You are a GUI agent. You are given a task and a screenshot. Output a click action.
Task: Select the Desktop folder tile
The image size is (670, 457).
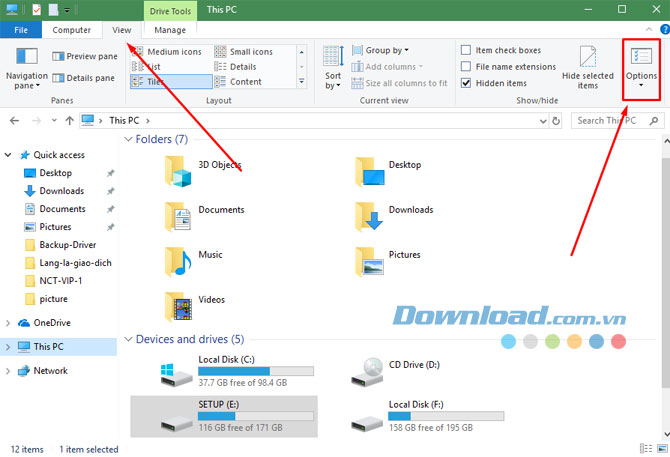click(389, 172)
